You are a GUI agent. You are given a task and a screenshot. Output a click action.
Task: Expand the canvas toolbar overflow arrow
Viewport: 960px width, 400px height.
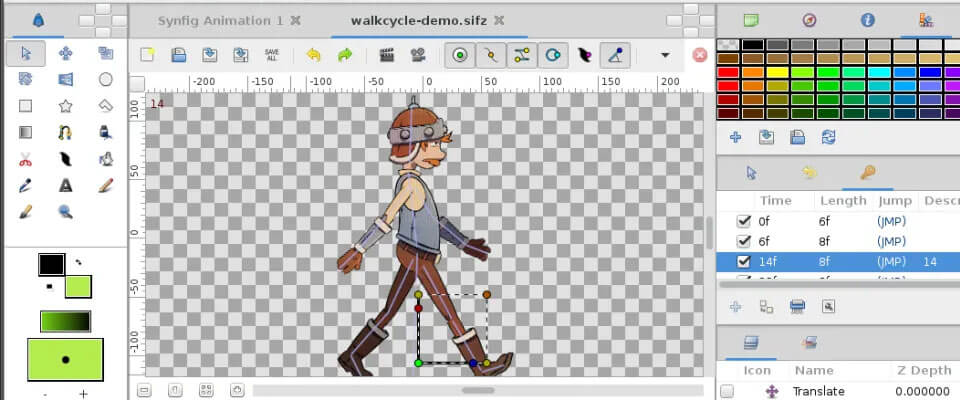click(665, 55)
